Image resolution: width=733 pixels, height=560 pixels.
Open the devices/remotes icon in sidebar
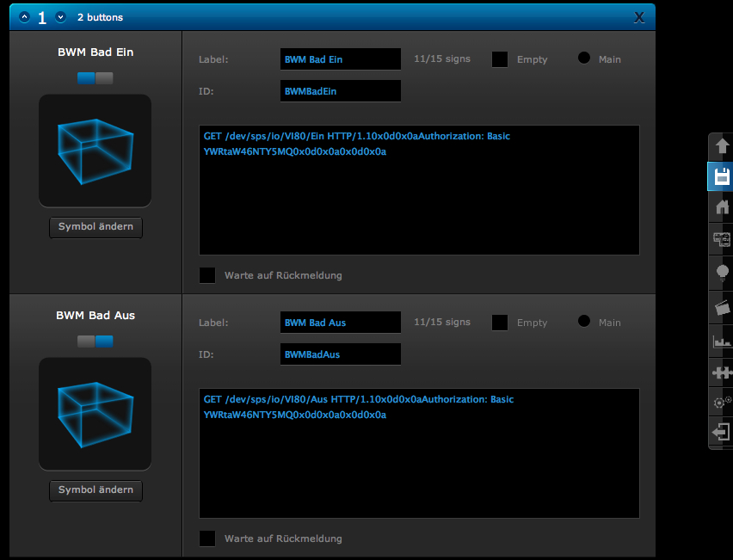click(723, 240)
